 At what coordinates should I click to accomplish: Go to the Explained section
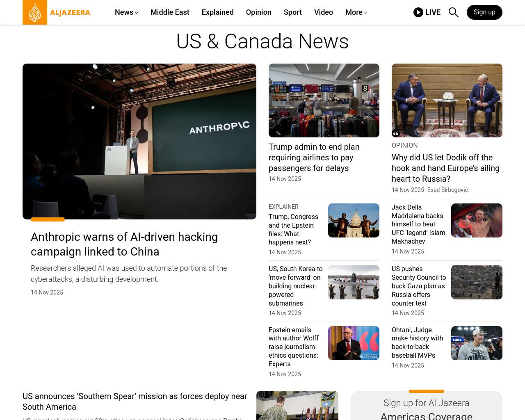pyautogui.click(x=217, y=12)
